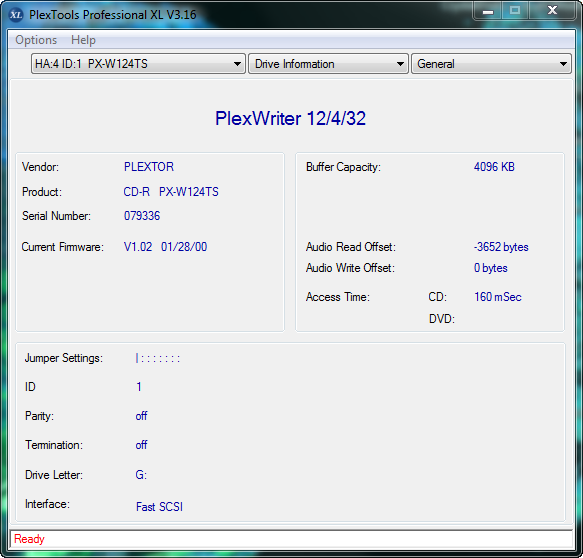Click the Buffer Capacity: label
This screenshot has height=558, width=583.
tap(343, 167)
